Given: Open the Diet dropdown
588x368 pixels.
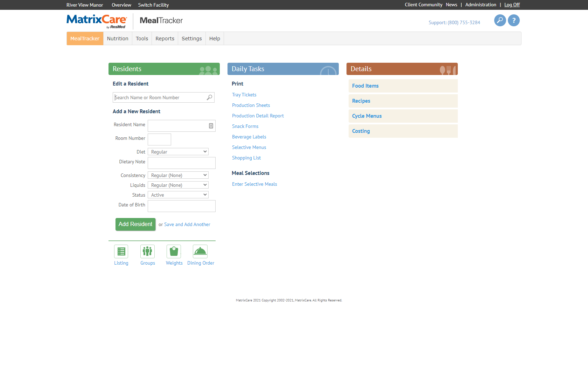Looking at the screenshot, I should [178, 151].
